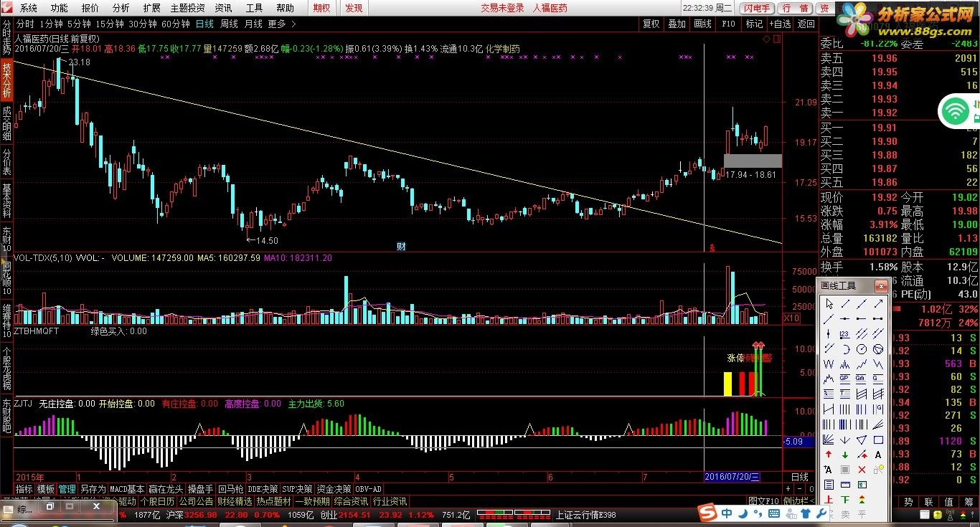Image resolution: width=980 pixels, height=527 pixels.
Task: Open the 主题投资 menu
Action: click(187, 8)
